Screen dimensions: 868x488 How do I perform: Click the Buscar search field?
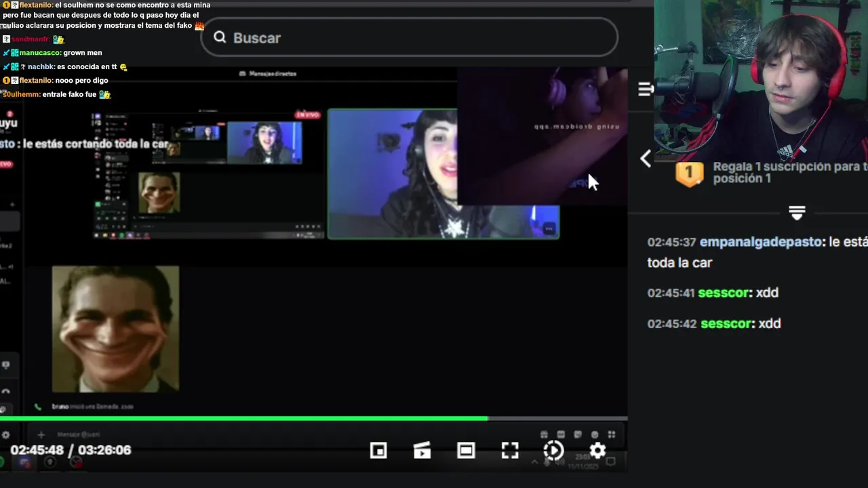click(409, 37)
